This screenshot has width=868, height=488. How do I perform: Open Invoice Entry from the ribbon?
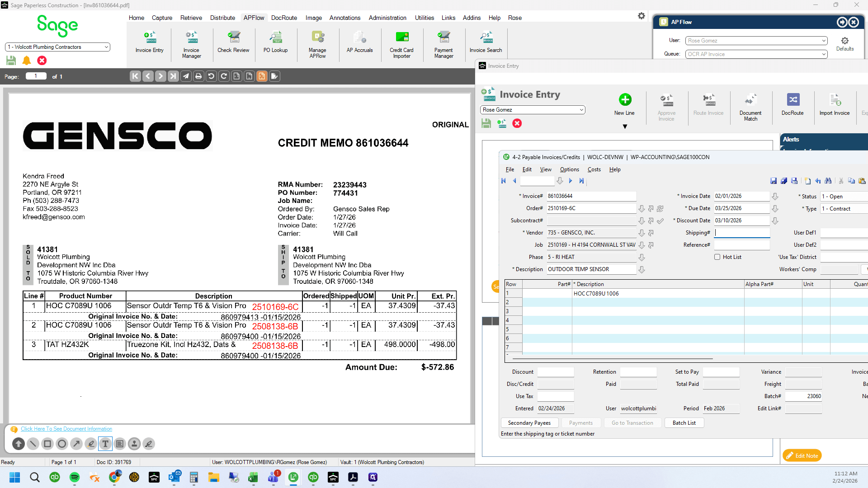(x=149, y=42)
